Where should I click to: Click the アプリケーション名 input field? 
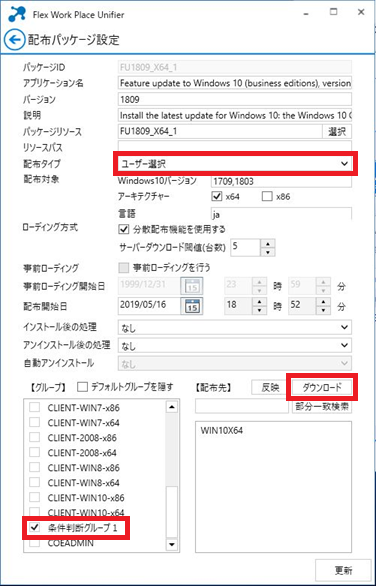[235, 83]
